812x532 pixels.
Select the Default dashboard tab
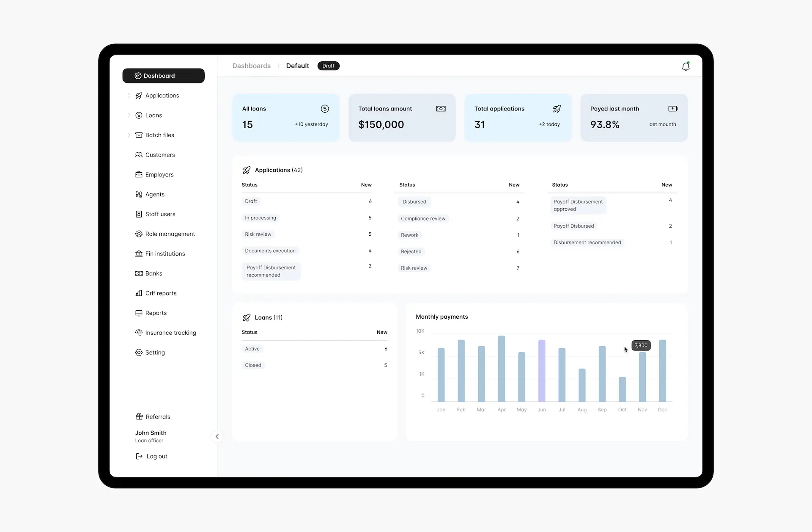pos(297,66)
